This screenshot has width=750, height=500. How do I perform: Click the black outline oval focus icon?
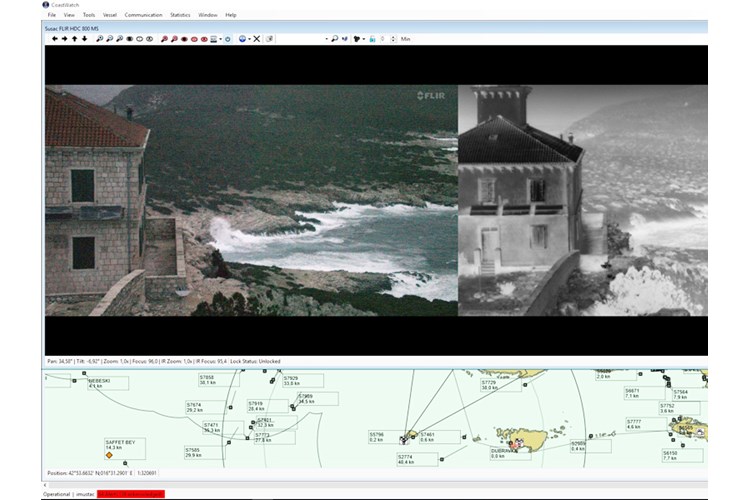point(139,39)
